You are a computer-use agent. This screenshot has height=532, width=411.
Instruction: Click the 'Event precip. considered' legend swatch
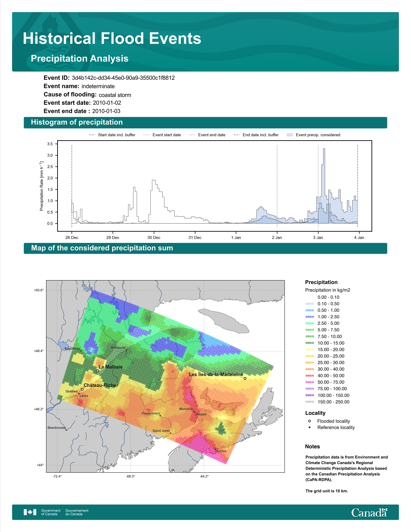[x=290, y=135]
